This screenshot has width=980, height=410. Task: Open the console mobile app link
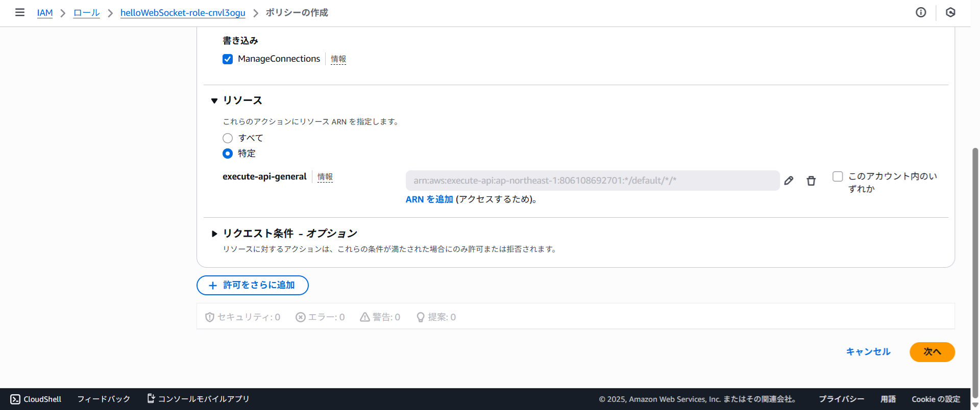click(x=198, y=399)
